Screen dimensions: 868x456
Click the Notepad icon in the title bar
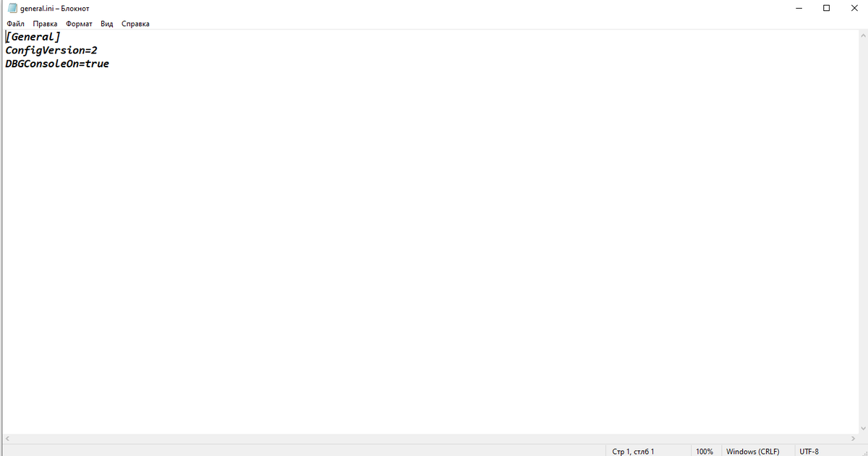[12, 8]
